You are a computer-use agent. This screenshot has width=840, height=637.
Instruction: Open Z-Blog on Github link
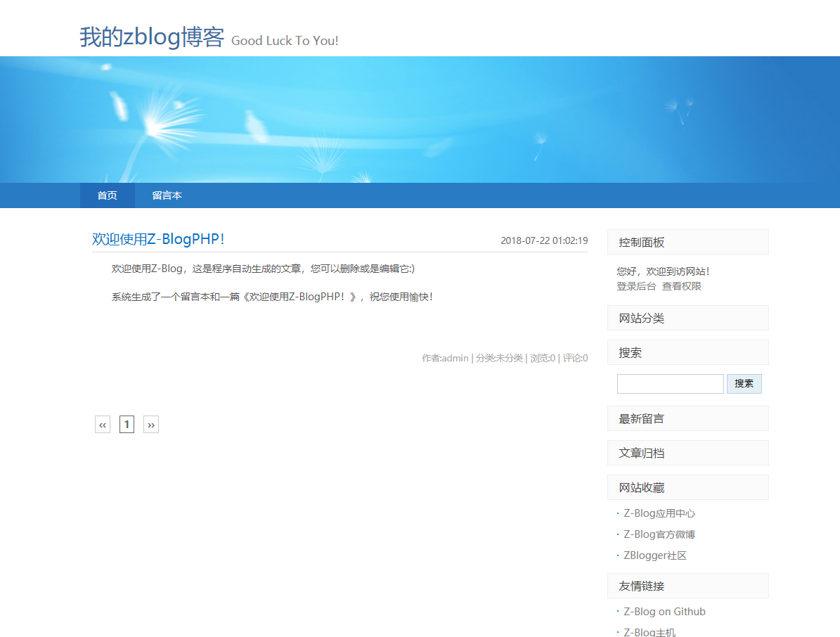[664, 611]
